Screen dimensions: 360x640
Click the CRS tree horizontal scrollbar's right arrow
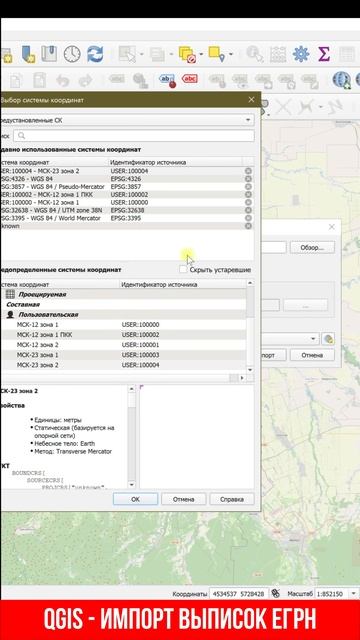242,378
